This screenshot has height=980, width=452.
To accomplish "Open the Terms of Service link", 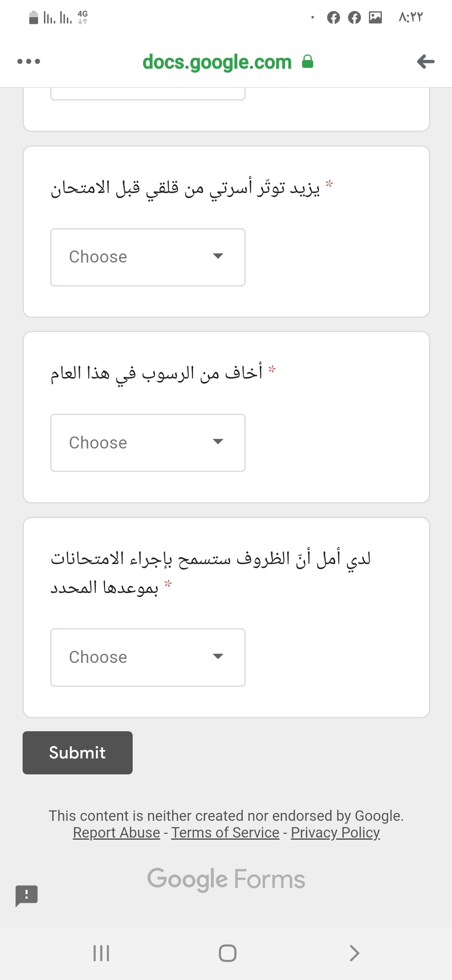I will tap(225, 833).
